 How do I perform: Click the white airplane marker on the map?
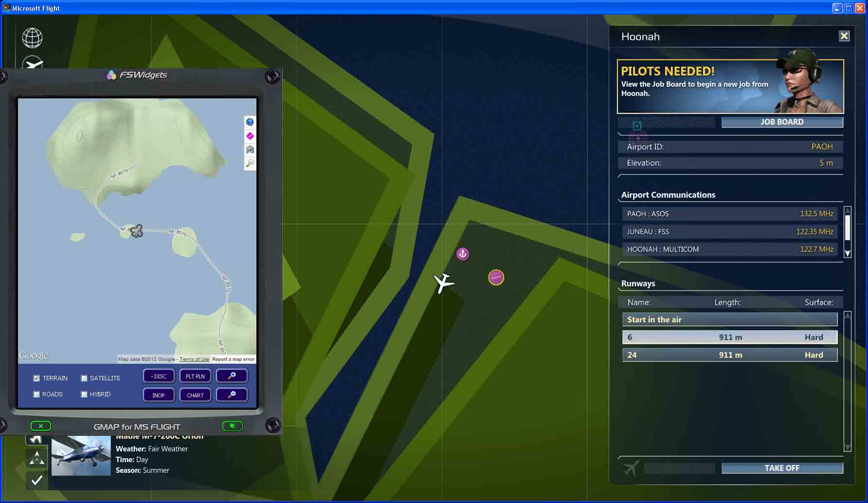444,283
